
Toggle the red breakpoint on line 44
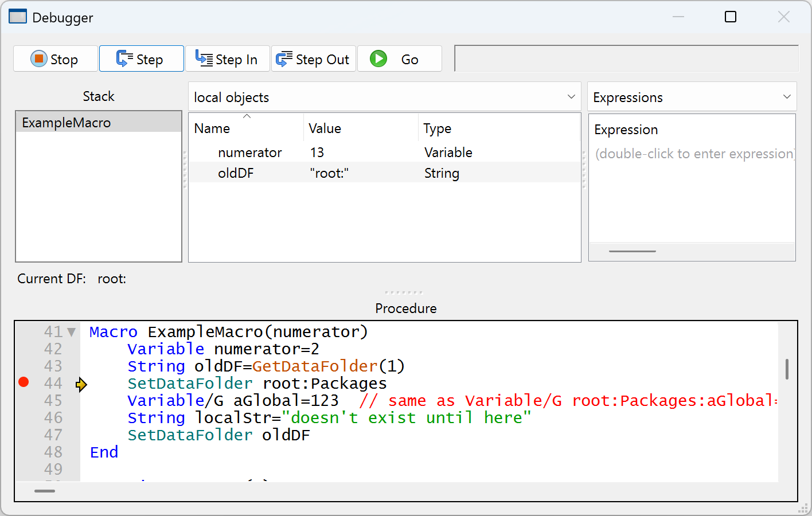pyautogui.click(x=24, y=382)
